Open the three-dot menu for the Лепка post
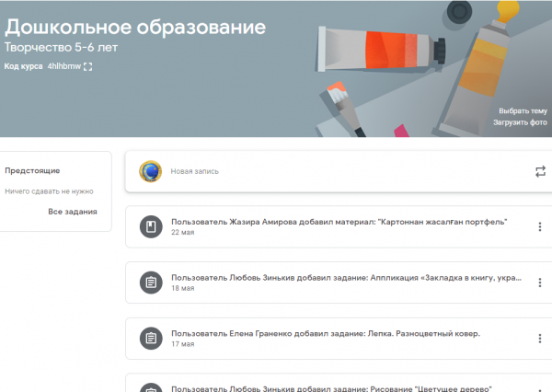Image resolution: width=552 pixels, height=392 pixels. [x=539, y=338]
